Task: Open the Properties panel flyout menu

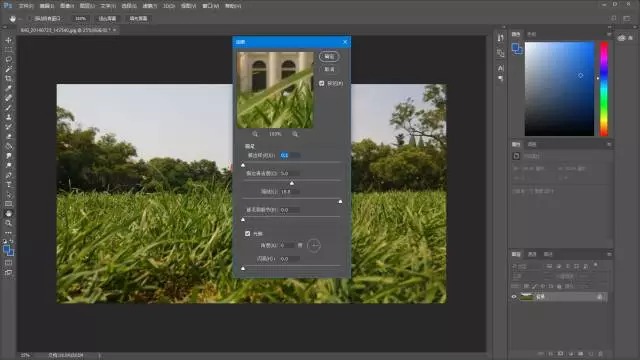Action: coord(609,144)
